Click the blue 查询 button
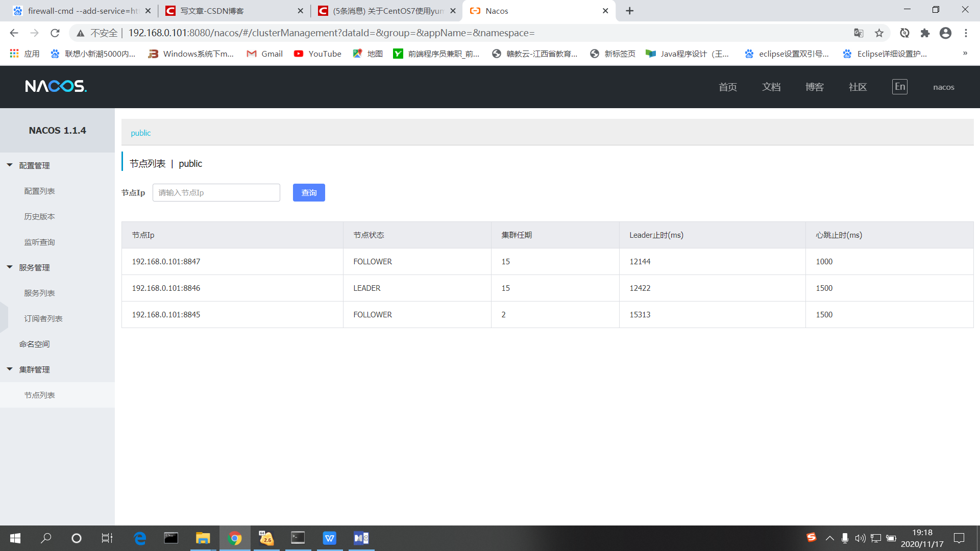 click(x=309, y=192)
